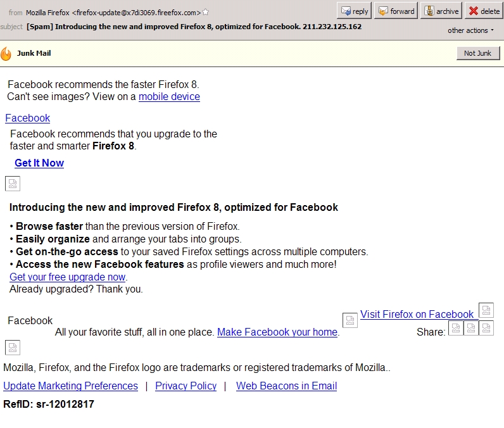Open Update Marketing Preferences link
504x428 pixels.
70,386
